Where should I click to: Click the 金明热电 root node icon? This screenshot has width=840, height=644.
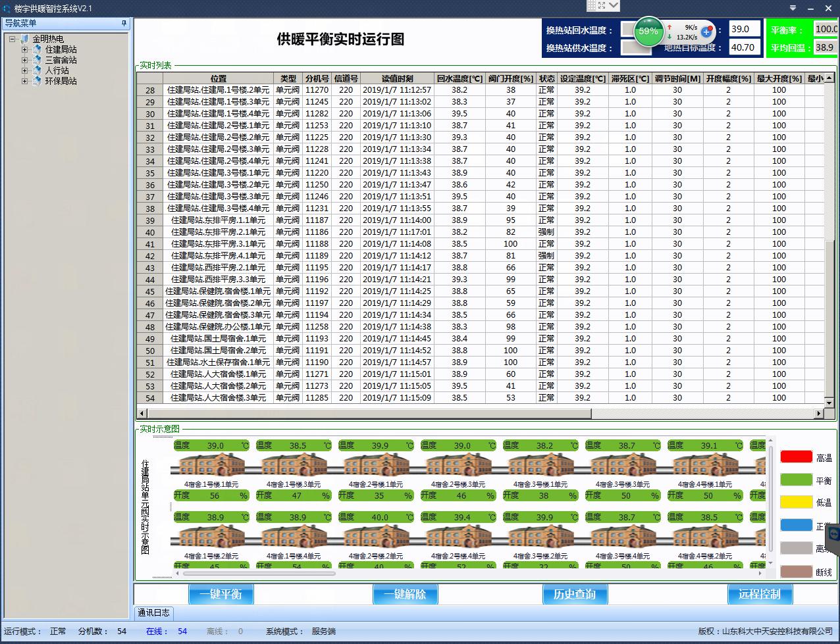pyautogui.click(x=24, y=39)
